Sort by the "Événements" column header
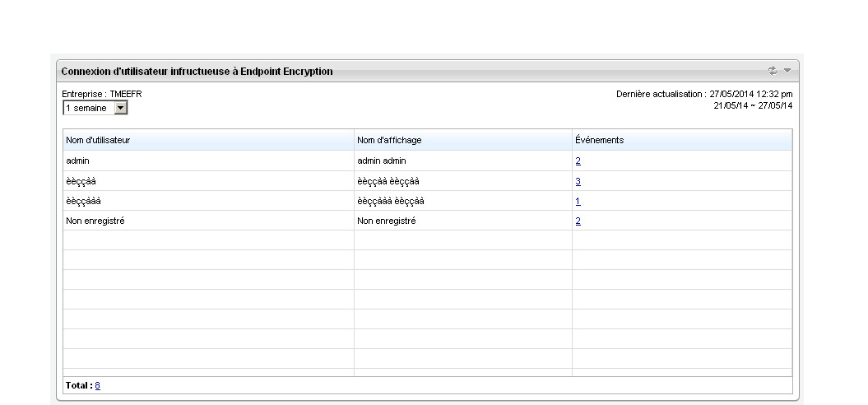The width and height of the screenshot is (868, 405). [599, 140]
